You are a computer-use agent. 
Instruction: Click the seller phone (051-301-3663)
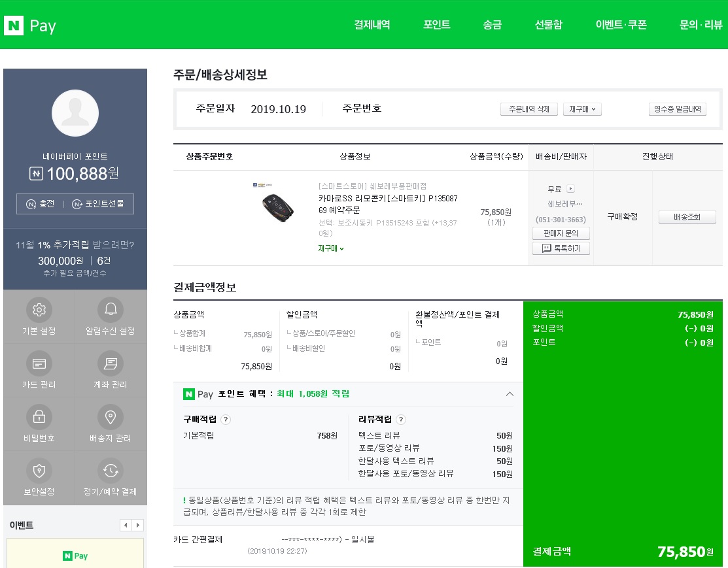click(x=561, y=220)
